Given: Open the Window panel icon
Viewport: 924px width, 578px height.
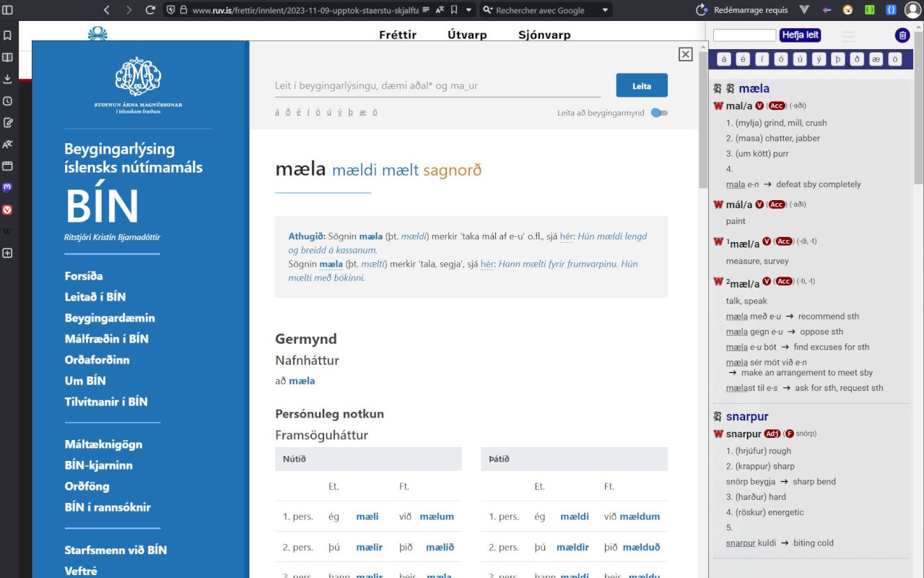Looking at the screenshot, I should pos(8,166).
